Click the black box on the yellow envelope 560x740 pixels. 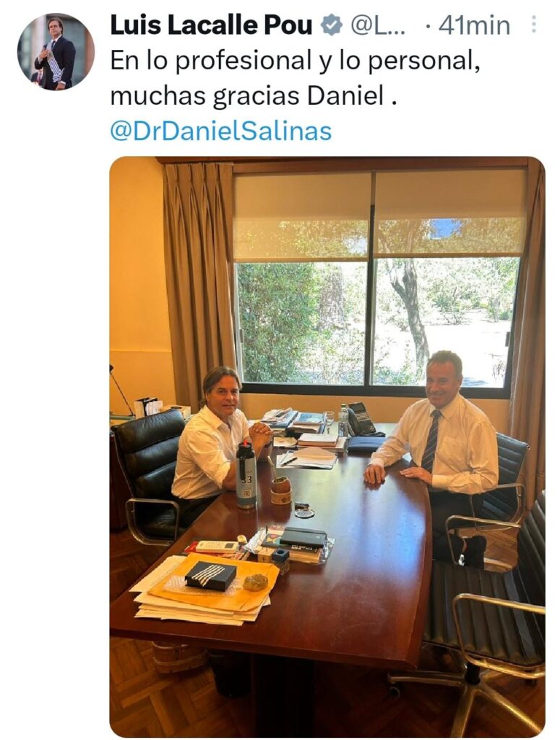pyautogui.click(x=210, y=576)
